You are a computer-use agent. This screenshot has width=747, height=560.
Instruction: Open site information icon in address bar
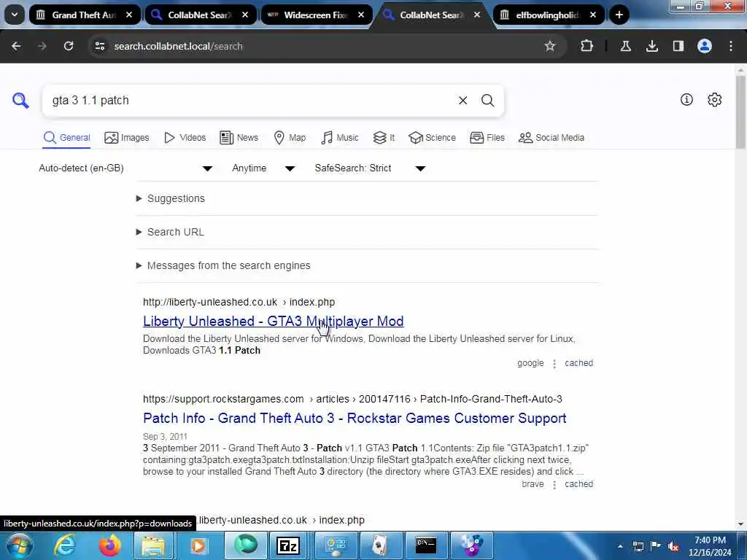click(99, 46)
